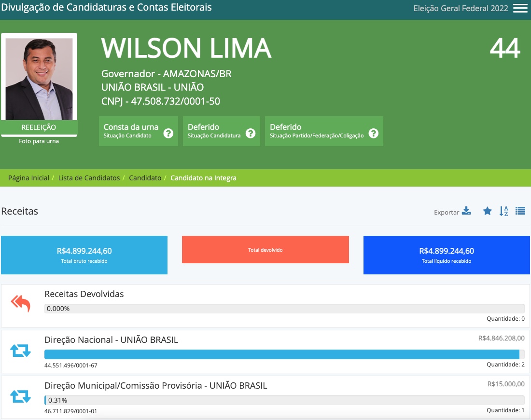Open Lista de Candidatos breadcrumb
The image size is (531, 420).
89,178
